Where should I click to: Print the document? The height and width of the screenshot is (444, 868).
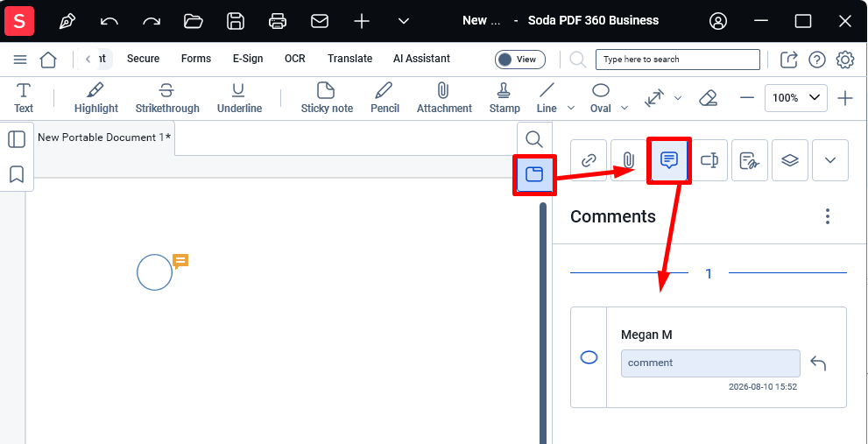(x=278, y=21)
